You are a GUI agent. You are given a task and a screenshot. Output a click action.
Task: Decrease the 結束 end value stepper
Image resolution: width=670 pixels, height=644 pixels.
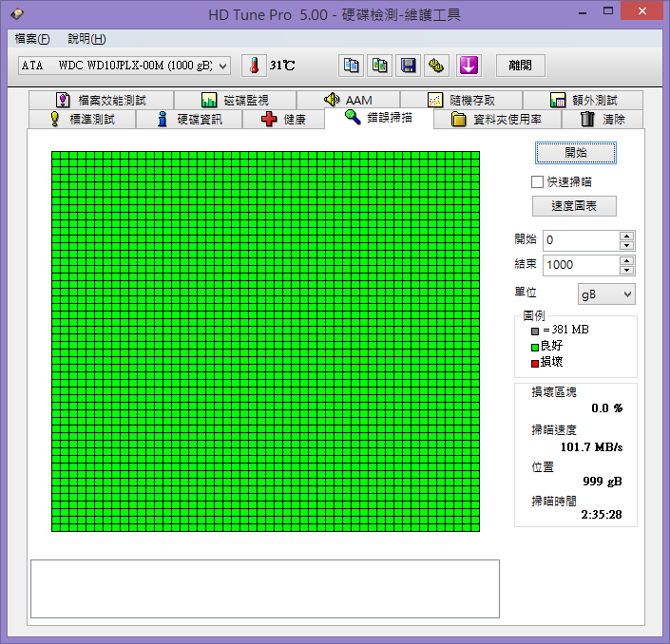click(627, 271)
